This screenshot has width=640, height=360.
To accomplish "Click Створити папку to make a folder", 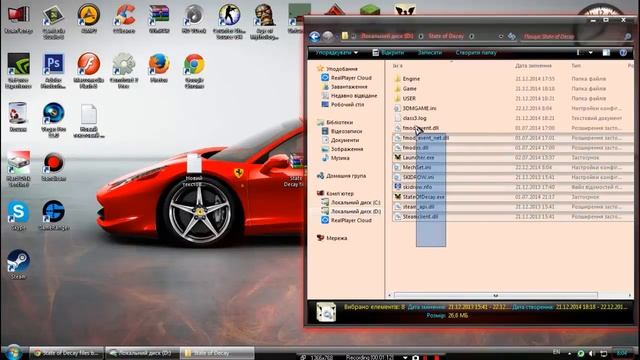I will 476,53.
